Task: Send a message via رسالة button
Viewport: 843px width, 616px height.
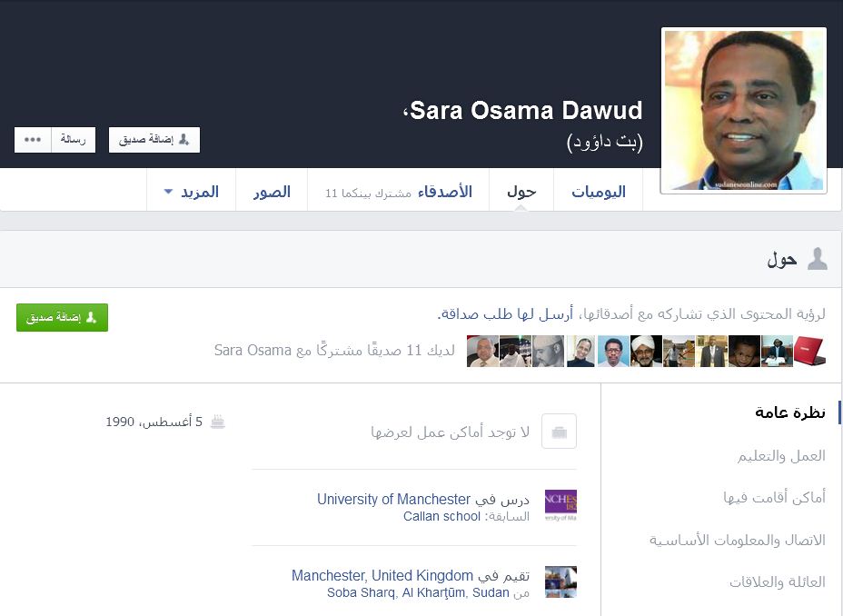Action: [73, 140]
